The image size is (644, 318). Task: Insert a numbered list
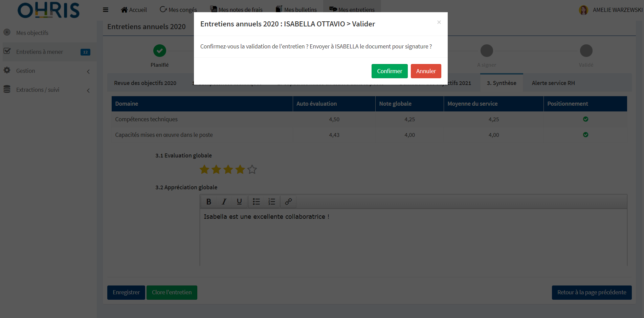click(x=271, y=202)
